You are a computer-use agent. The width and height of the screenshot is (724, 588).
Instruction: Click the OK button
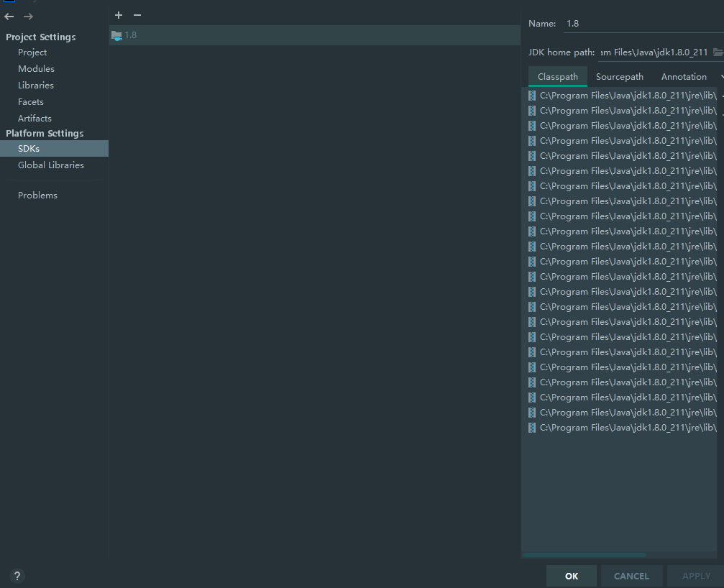(571, 576)
